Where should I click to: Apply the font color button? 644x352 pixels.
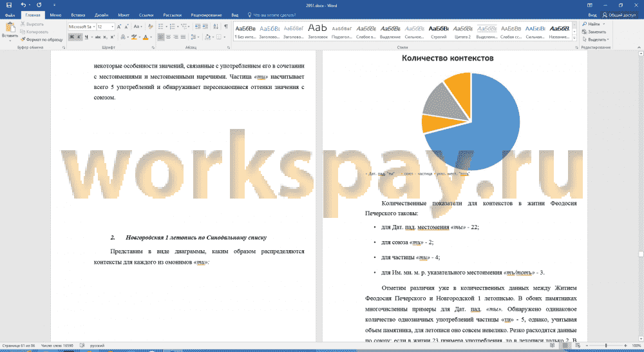tap(146, 37)
